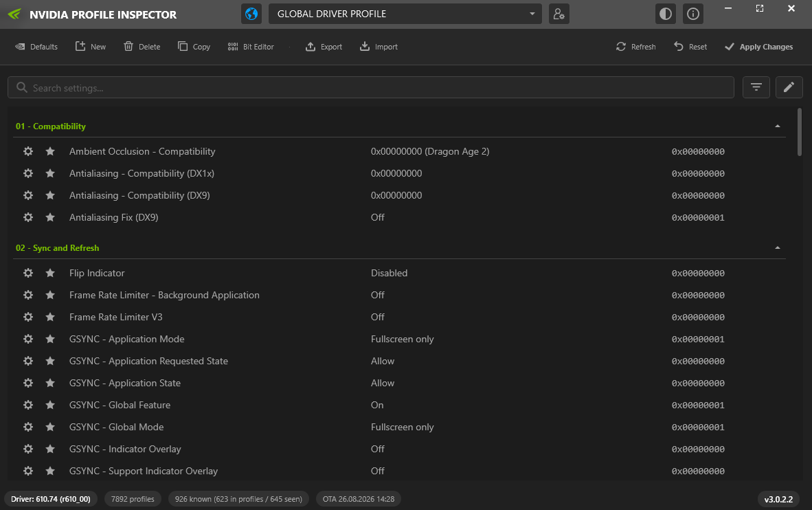This screenshot has width=812, height=510.
Task: Click gear icon for GSYNC - Support Indicator Overlay
Action: [x=28, y=471]
